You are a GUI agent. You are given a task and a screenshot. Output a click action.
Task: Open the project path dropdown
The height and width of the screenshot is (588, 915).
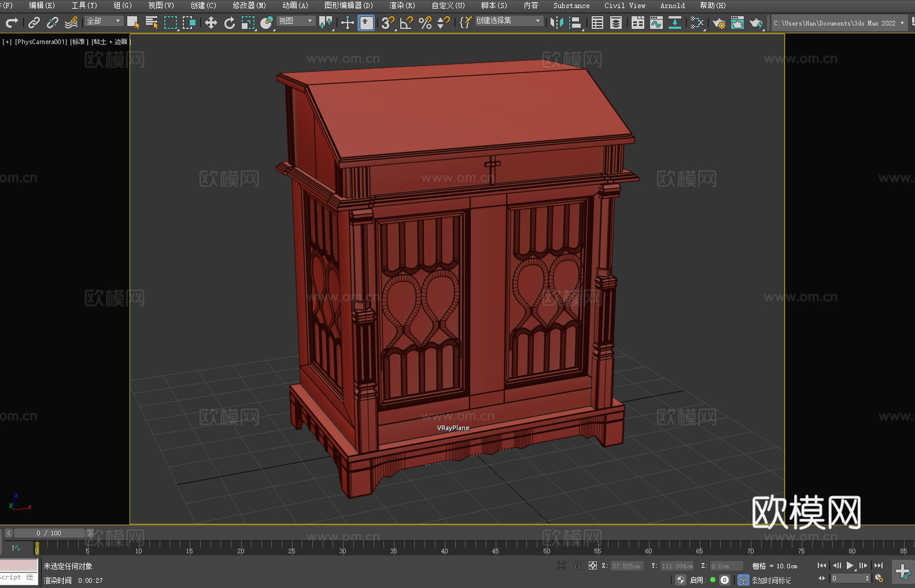tap(839, 23)
